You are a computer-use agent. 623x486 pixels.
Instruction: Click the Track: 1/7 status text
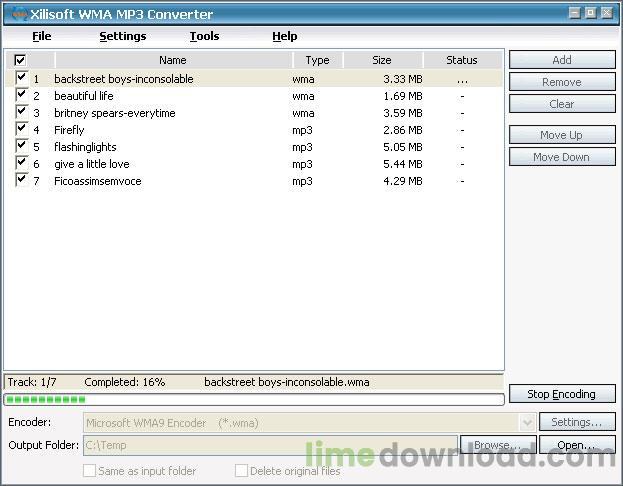click(32, 382)
